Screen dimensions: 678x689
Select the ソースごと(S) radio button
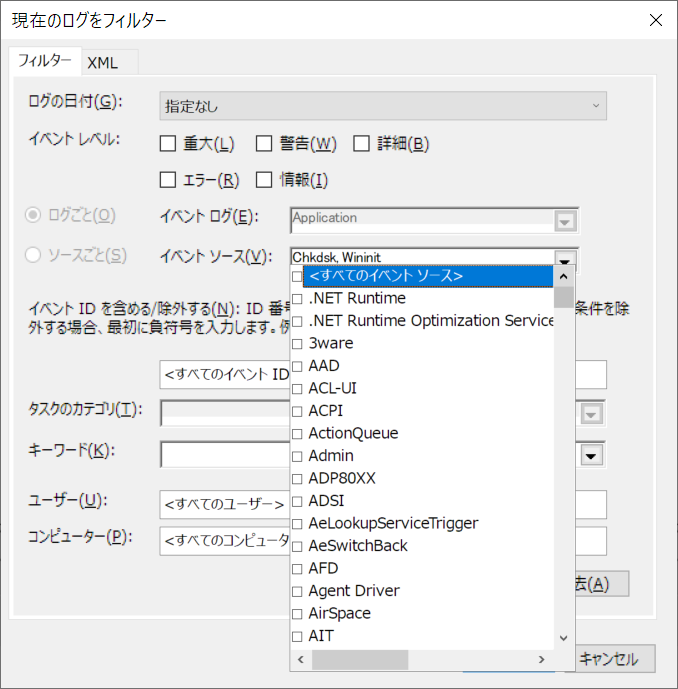[x=33, y=255]
